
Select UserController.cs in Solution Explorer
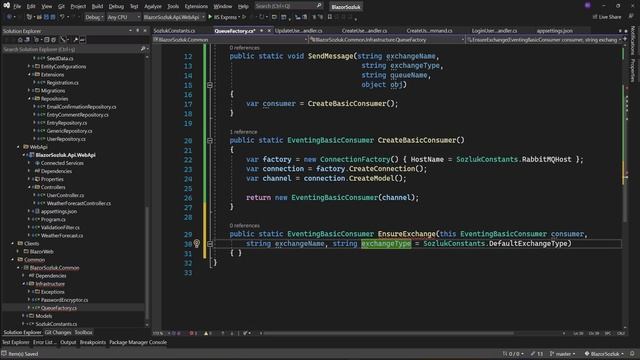pos(65,195)
